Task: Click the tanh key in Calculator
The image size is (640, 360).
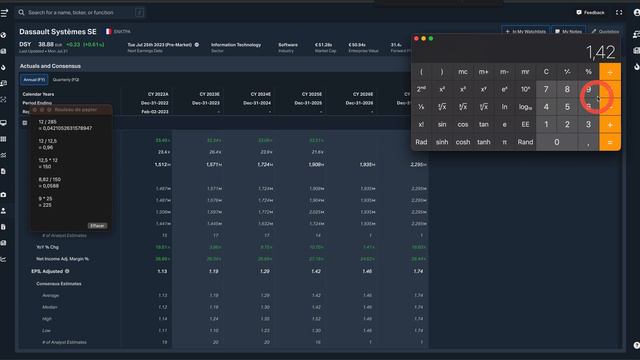Action: tap(484, 142)
